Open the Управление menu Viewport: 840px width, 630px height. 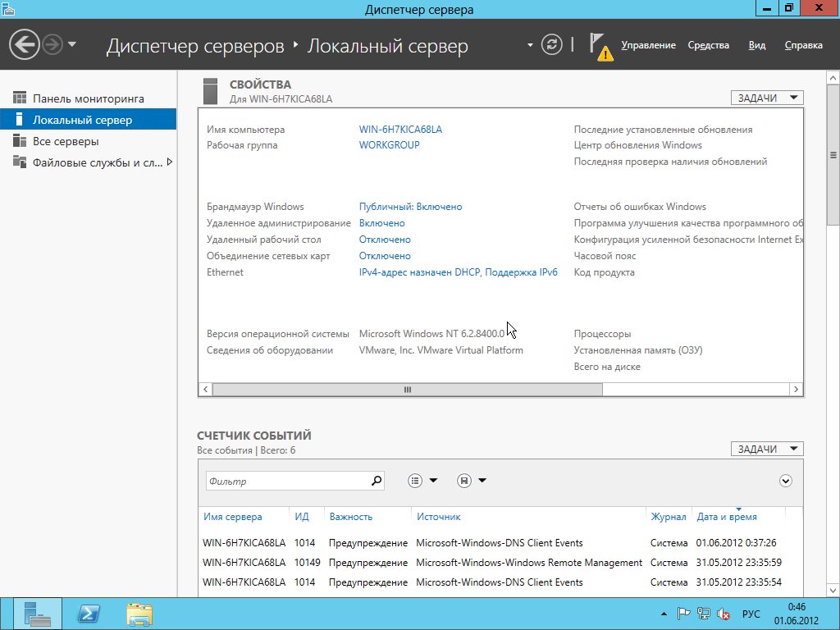[x=648, y=46]
